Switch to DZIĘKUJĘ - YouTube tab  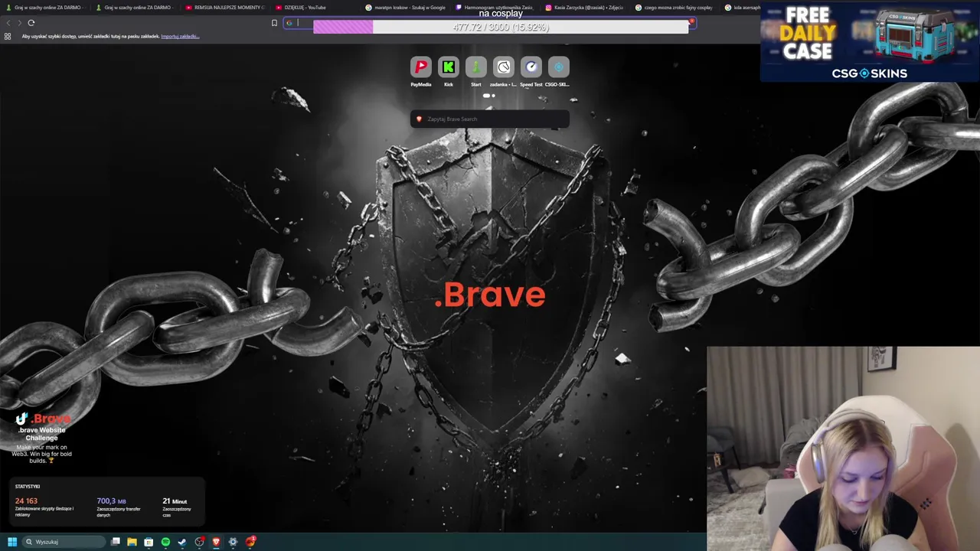(x=314, y=8)
